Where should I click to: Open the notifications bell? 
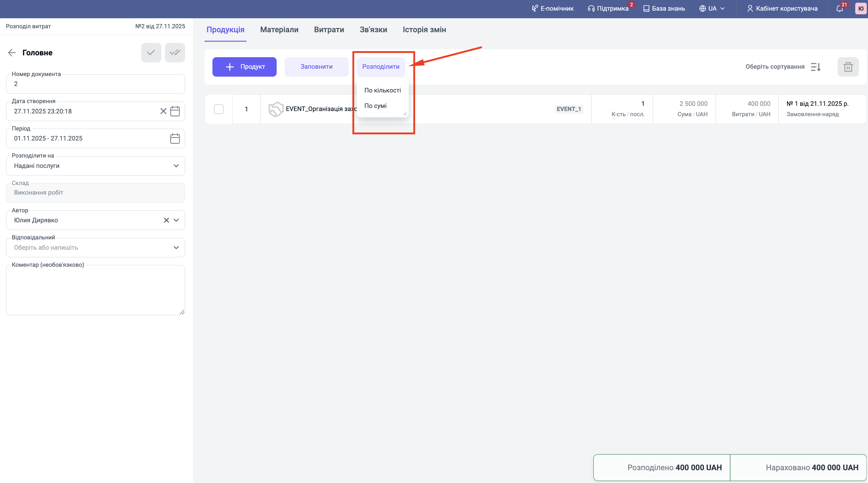tap(839, 9)
